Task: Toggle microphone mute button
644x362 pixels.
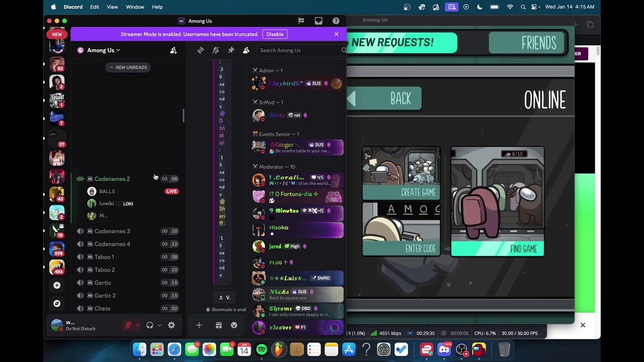Action: click(x=128, y=325)
